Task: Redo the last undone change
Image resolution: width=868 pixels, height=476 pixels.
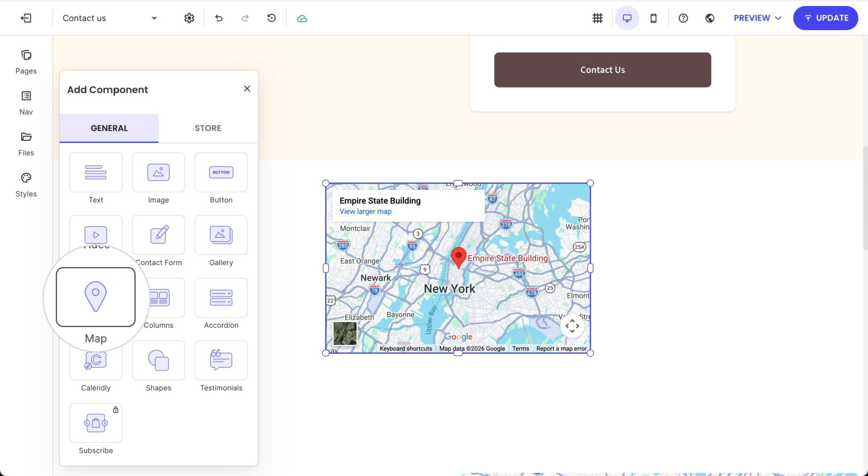Action: pyautogui.click(x=245, y=18)
